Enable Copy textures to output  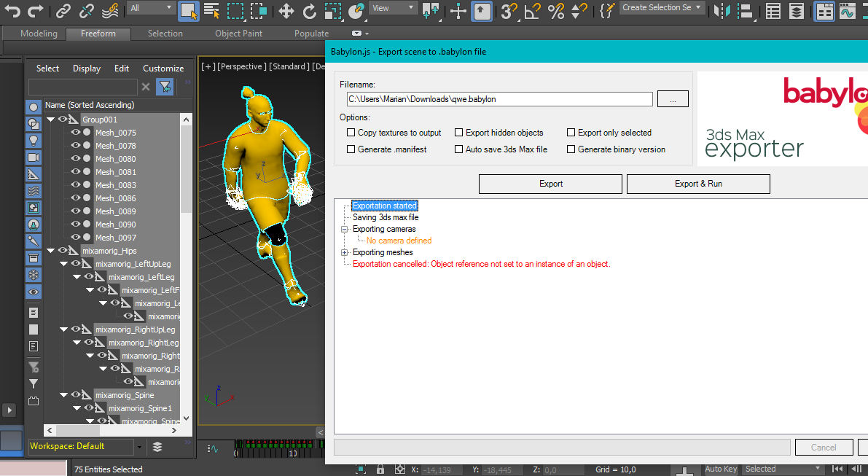351,132
